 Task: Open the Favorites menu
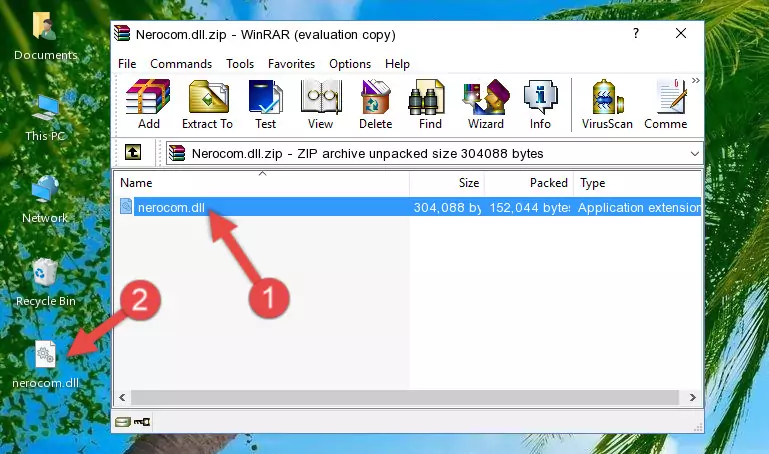pyautogui.click(x=291, y=64)
